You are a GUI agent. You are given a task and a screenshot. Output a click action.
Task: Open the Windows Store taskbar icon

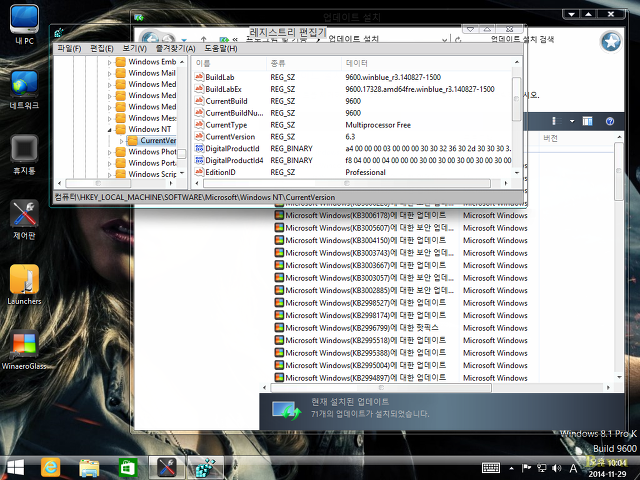(x=128, y=467)
